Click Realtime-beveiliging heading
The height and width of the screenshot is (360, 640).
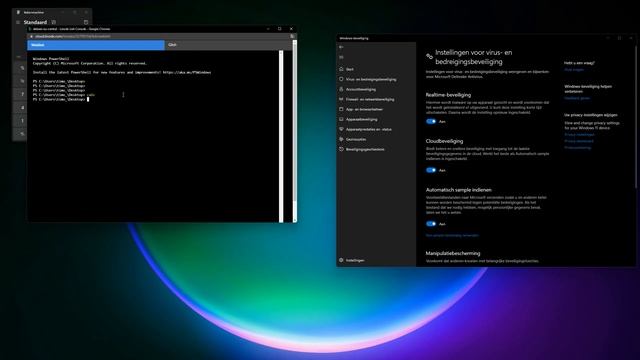tap(448, 95)
